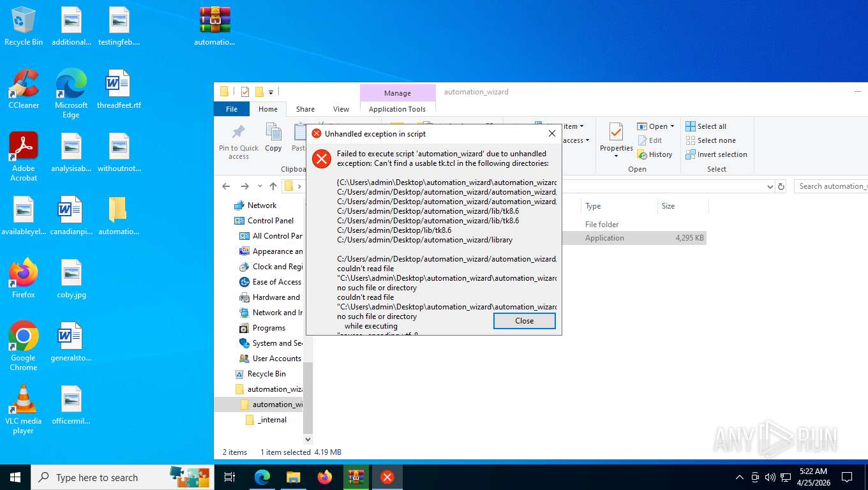
Task: Open Recycle Bin desktop icon
Action: tap(24, 26)
